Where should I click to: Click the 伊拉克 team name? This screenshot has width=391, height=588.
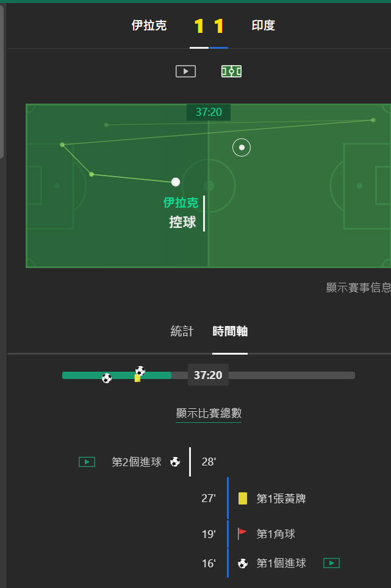click(149, 25)
